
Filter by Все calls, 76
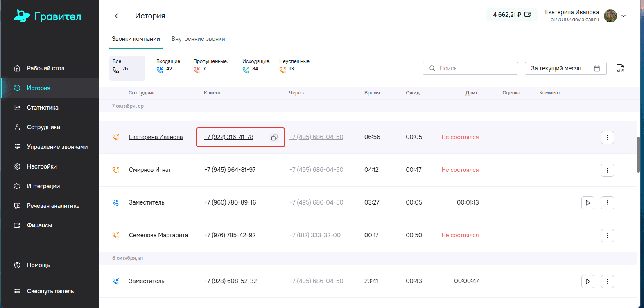[x=127, y=68]
